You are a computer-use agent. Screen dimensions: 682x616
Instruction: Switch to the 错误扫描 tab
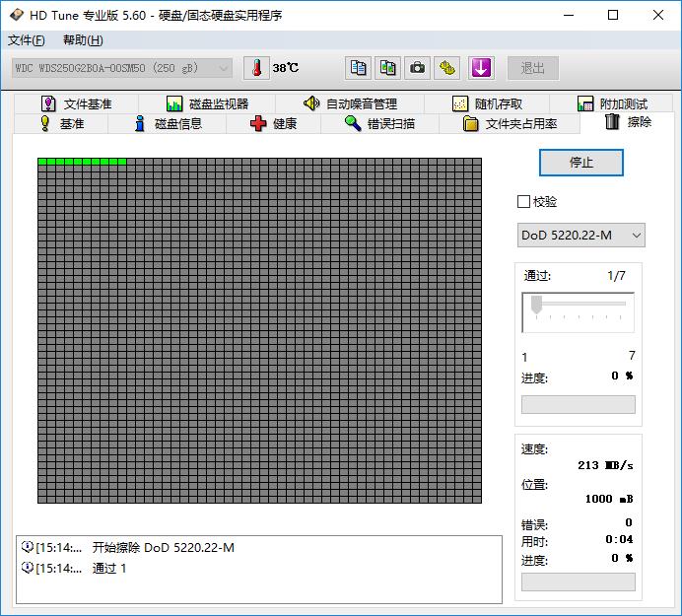(379, 123)
